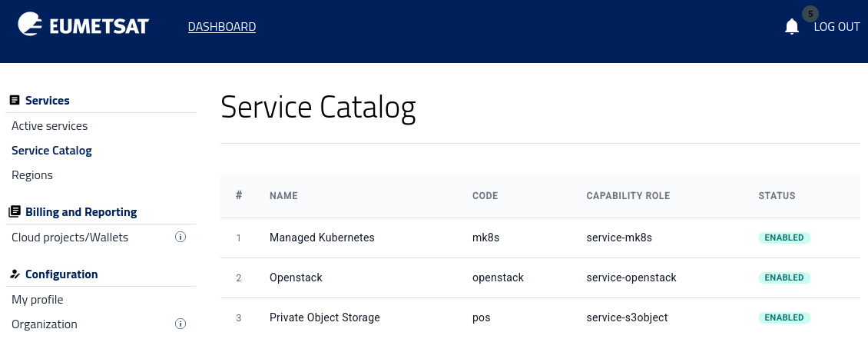The height and width of the screenshot is (339, 868).
Task: Click the mk8s code cell
Action: coord(486,238)
